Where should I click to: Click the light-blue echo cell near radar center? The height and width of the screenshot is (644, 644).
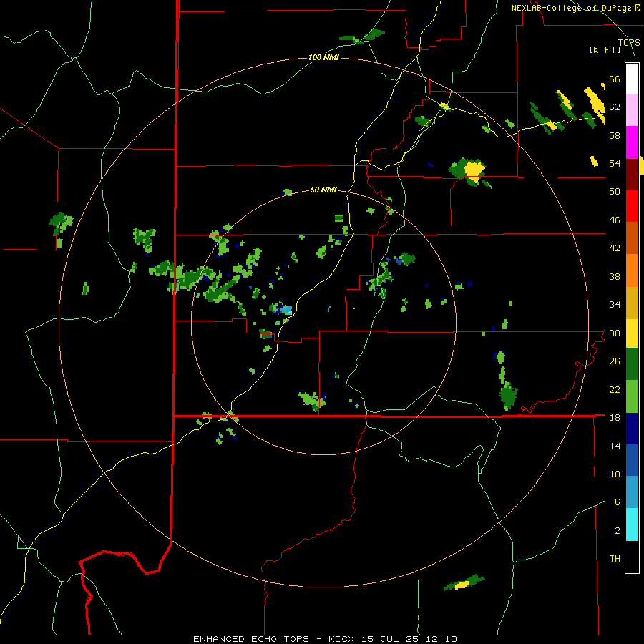coord(286,310)
